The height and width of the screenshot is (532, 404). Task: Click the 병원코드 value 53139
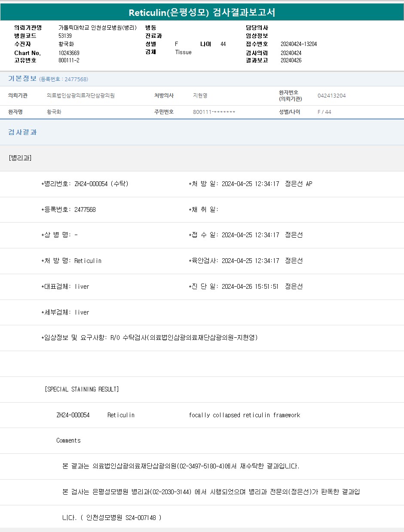(65, 36)
